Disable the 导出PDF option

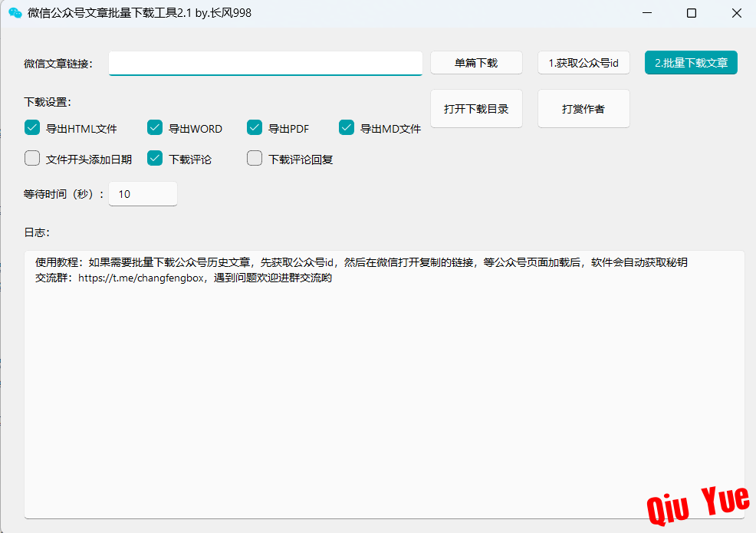(x=255, y=128)
